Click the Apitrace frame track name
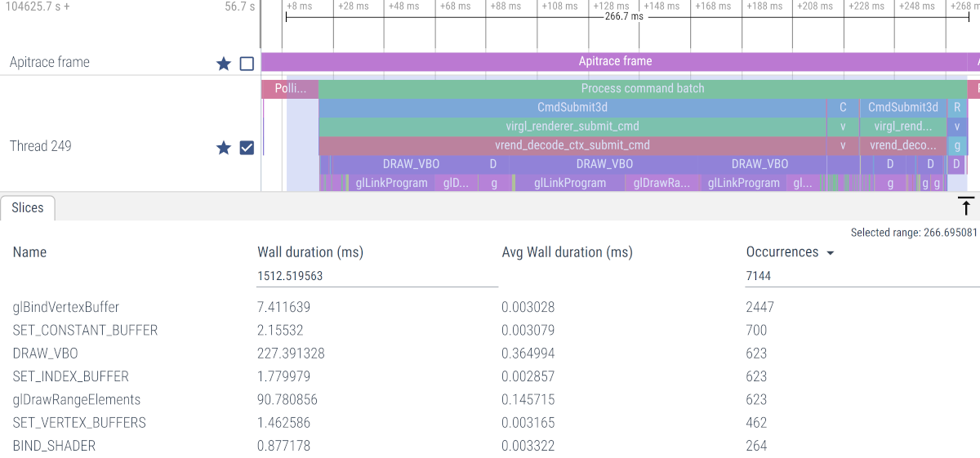The image size is (980, 458). (x=50, y=62)
